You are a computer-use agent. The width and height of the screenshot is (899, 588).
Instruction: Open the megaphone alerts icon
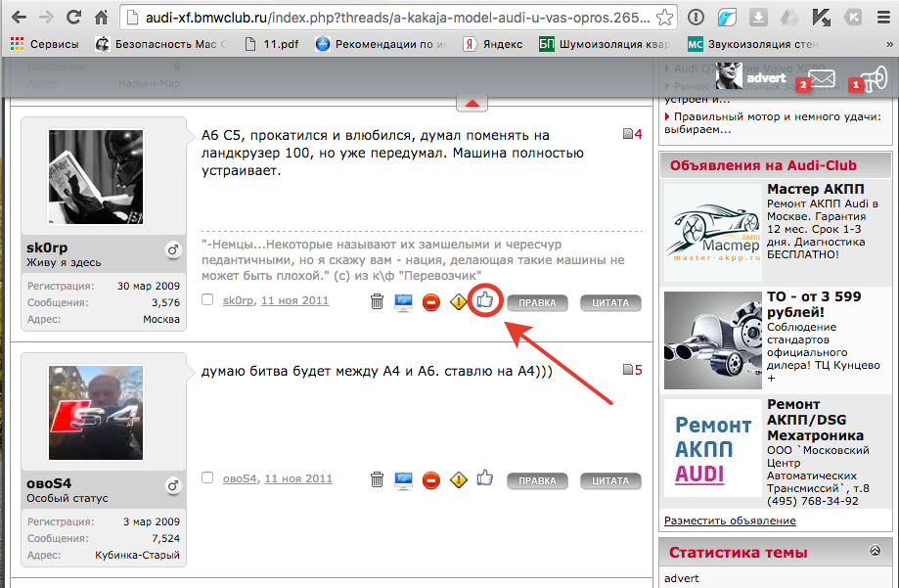pyautogui.click(x=870, y=80)
